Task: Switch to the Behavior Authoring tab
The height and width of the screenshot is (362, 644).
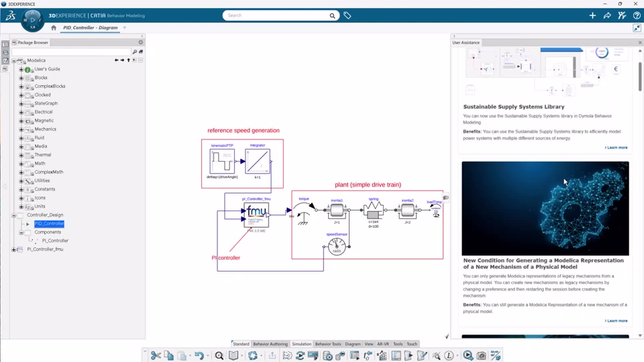Action: pyautogui.click(x=270, y=344)
